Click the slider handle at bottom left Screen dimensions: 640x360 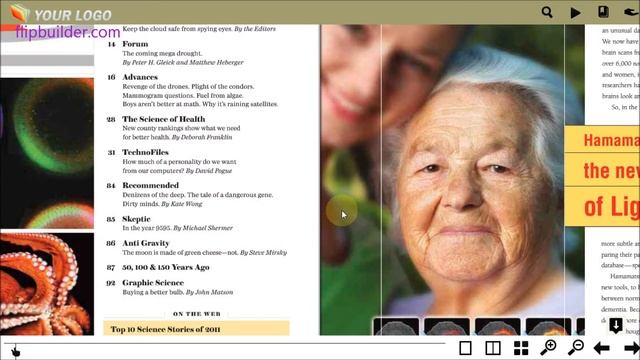16,352
